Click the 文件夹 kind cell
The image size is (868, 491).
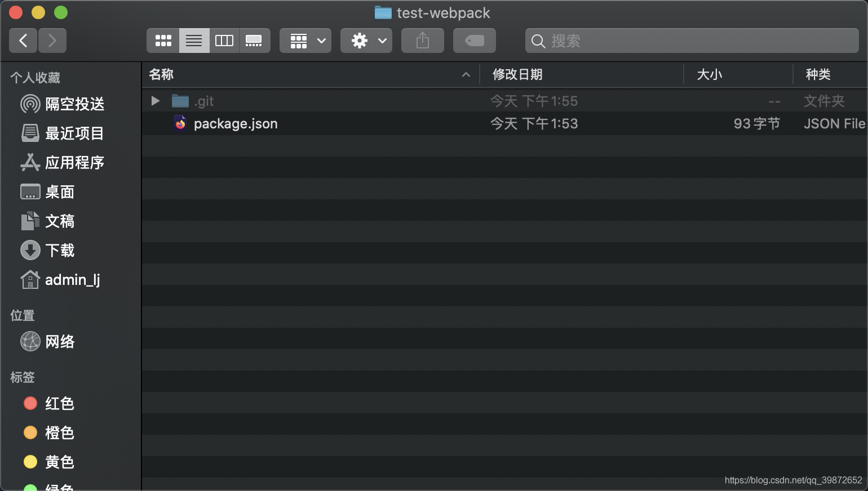824,101
